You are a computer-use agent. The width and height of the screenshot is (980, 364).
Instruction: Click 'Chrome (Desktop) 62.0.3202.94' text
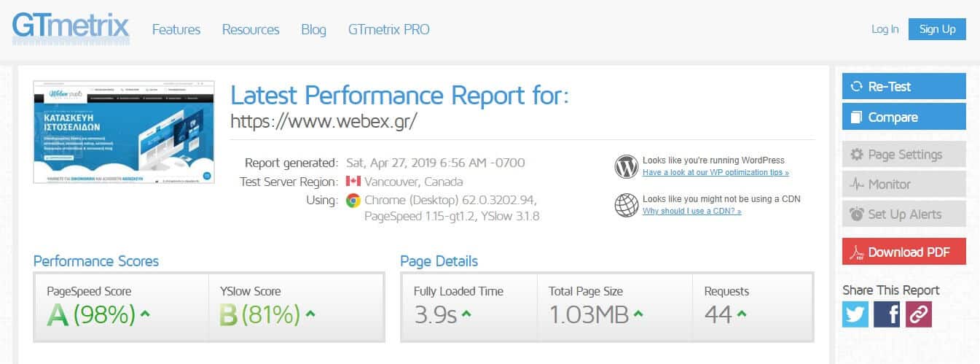pos(451,201)
